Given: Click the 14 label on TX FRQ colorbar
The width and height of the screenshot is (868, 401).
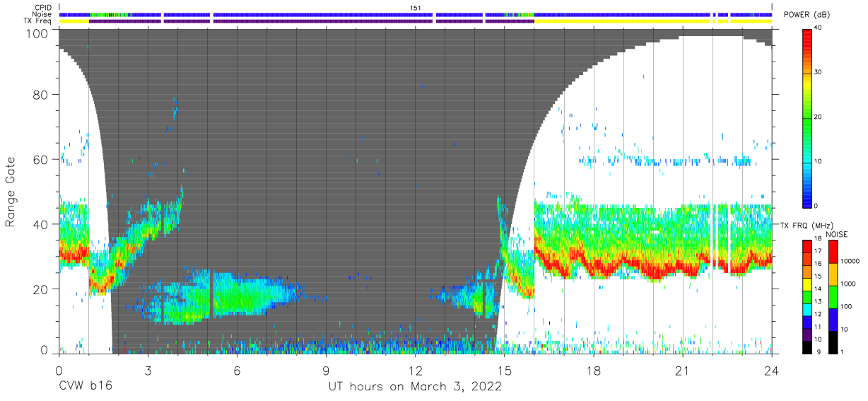Looking at the screenshot, I should coord(817,289).
